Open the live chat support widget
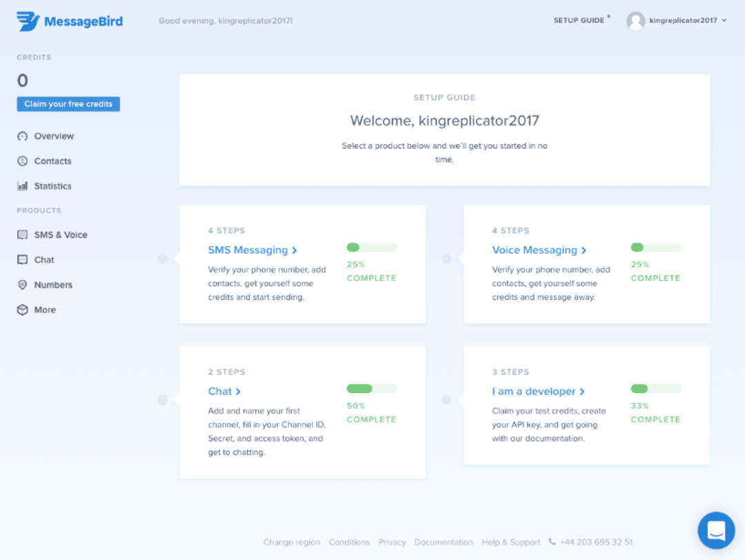 (x=716, y=530)
